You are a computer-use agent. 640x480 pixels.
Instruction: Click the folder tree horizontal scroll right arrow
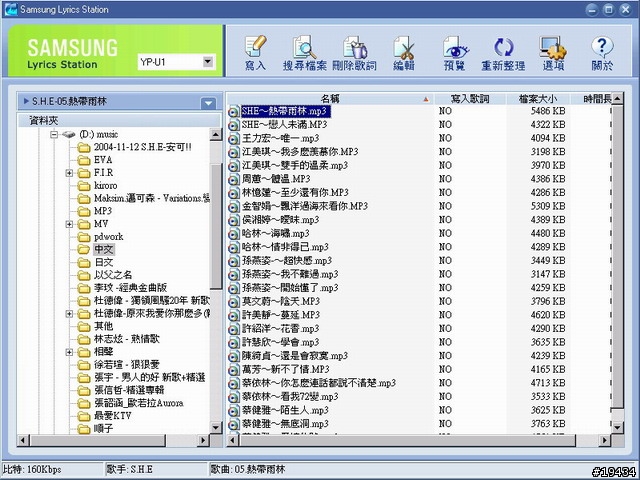tap(203, 440)
